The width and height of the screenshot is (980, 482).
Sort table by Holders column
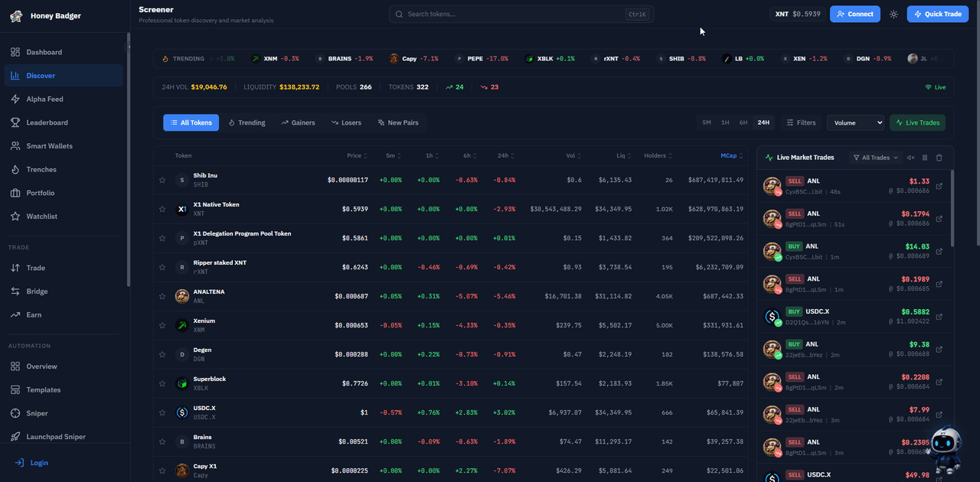[x=658, y=155]
